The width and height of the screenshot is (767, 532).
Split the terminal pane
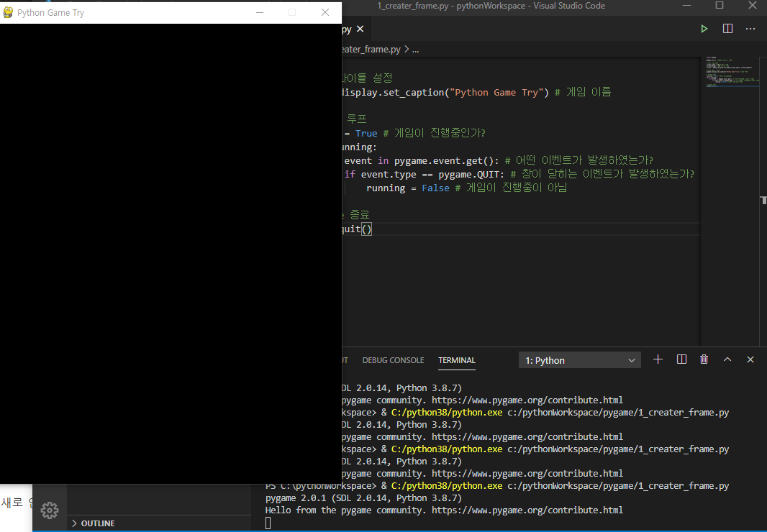point(681,359)
